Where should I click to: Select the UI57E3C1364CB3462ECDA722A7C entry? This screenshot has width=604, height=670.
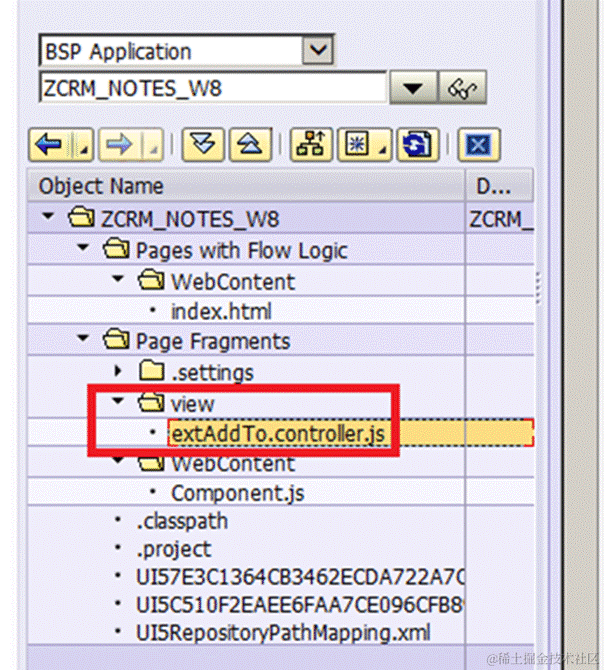coord(300,577)
